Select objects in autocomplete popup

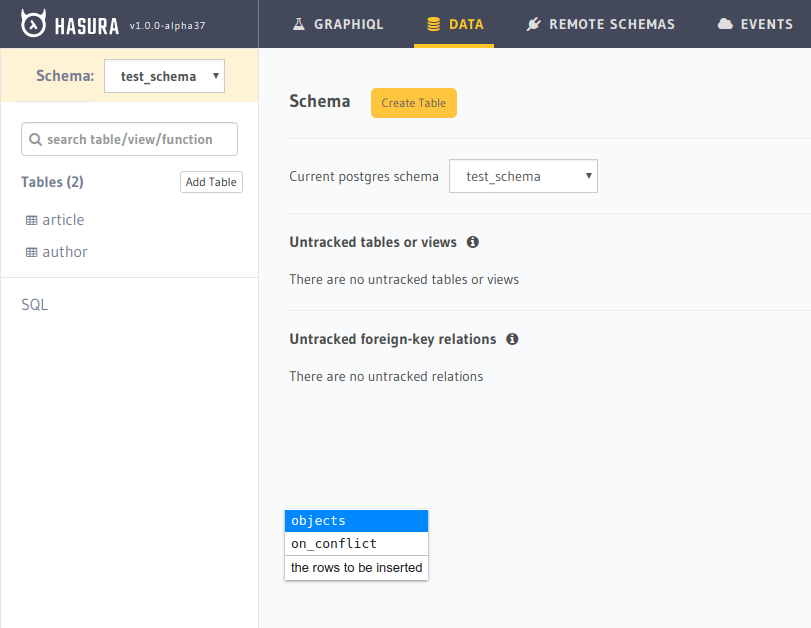[x=356, y=521]
